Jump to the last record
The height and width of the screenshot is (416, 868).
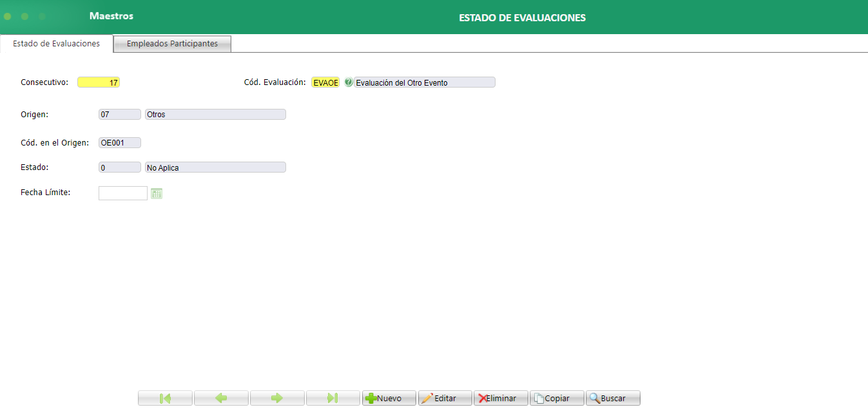click(333, 397)
